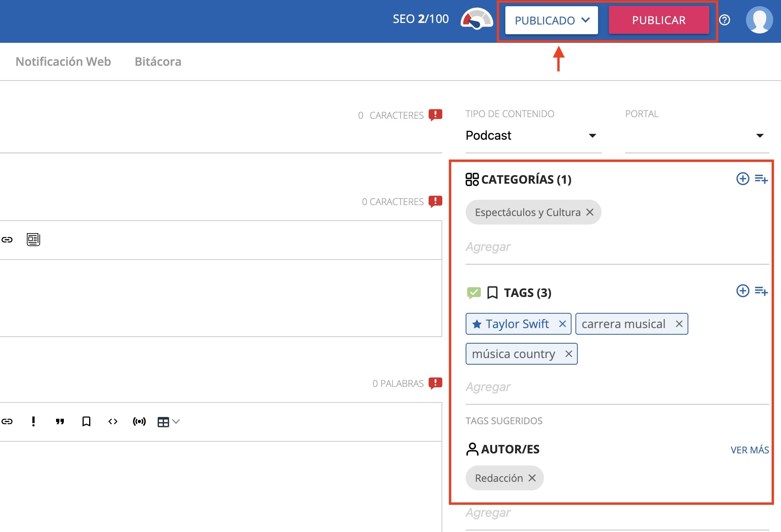
Task: Click the SEO gauge meter icon
Action: tap(476, 19)
